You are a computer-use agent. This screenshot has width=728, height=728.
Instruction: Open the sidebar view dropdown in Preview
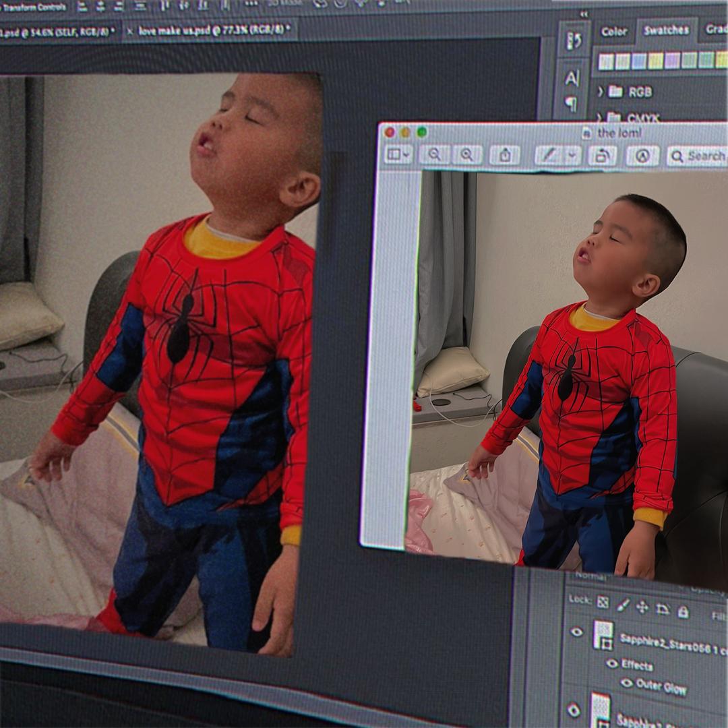(398, 154)
